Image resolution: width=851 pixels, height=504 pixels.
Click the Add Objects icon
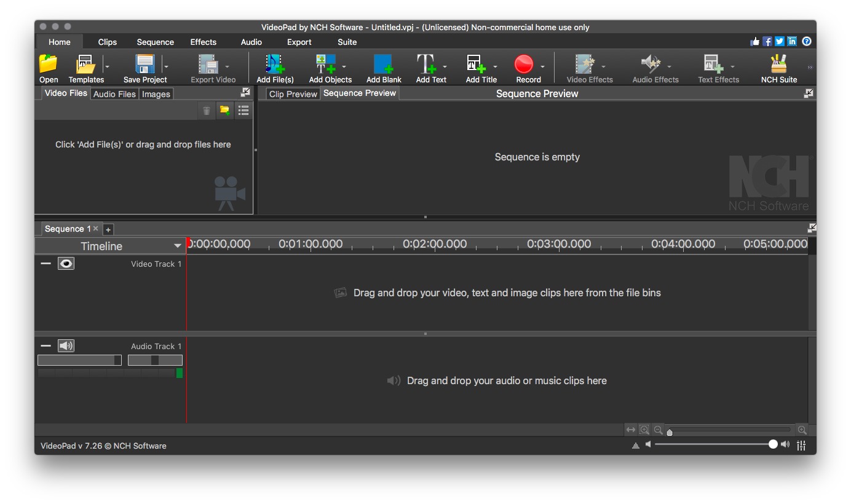pos(326,64)
